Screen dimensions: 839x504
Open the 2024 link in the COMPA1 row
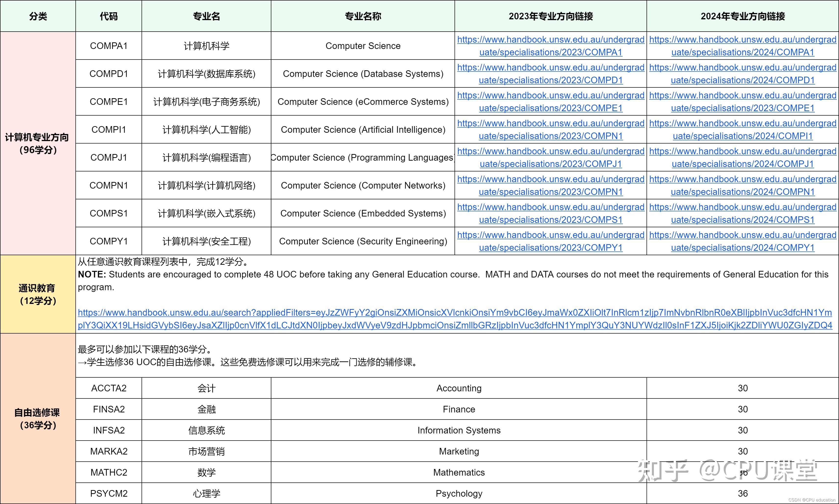743,46
